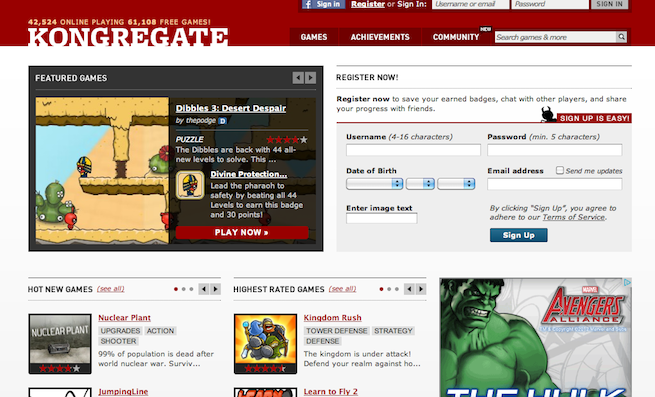655x397 pixels.
Task: Click the Kongregate logo
Action: 128,37
